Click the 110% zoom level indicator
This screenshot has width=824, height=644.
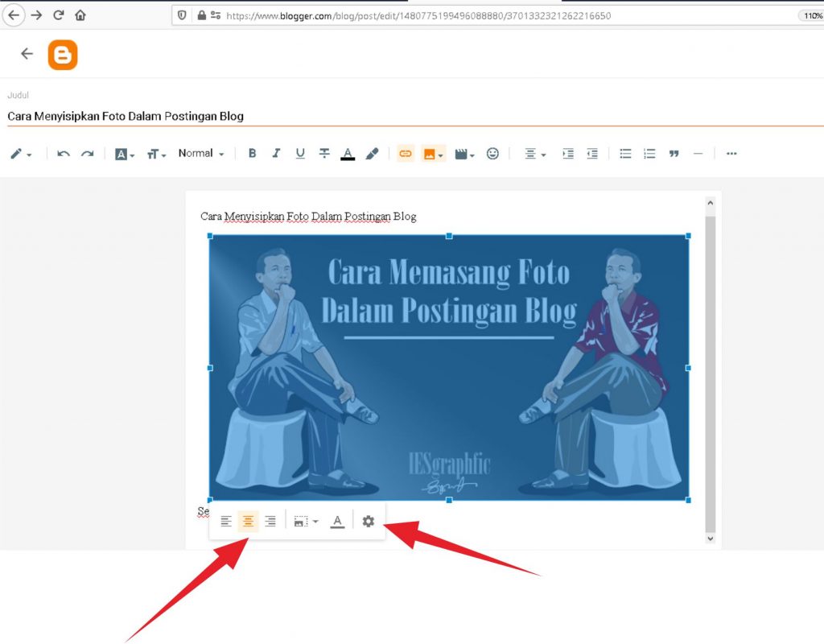point(813,16)
